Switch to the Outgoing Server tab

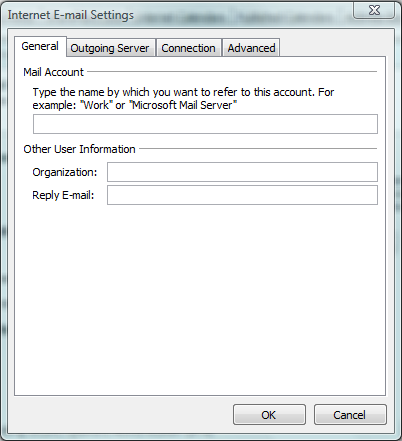111,48
